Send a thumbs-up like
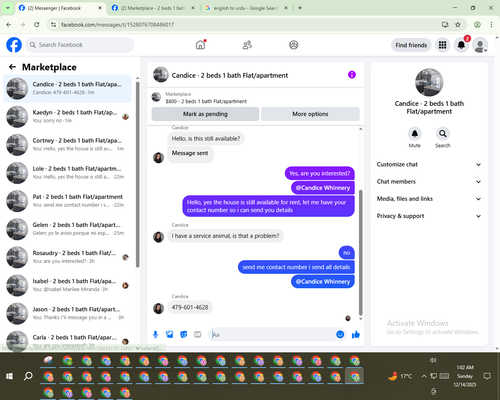Viewport: 500px width, 400px height. pyautogui.click(x=356, y=334)
